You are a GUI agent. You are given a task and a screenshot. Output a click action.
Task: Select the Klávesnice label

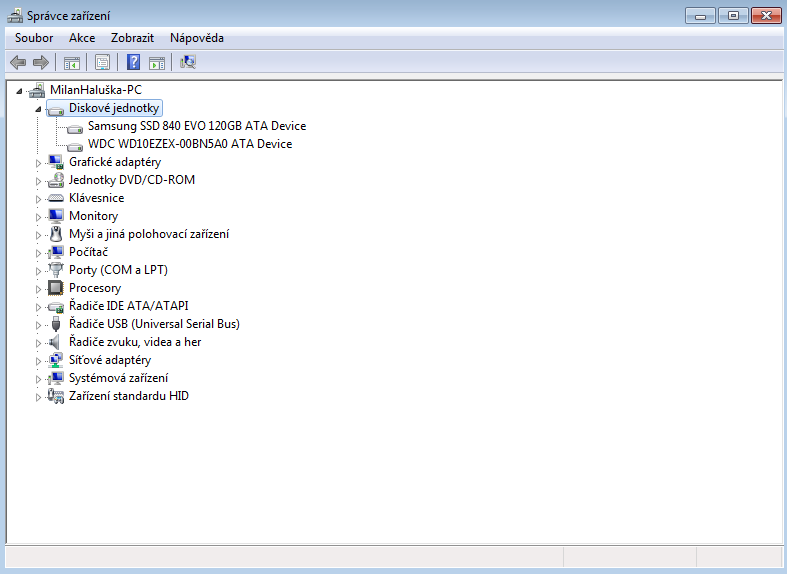coord(96,198)
